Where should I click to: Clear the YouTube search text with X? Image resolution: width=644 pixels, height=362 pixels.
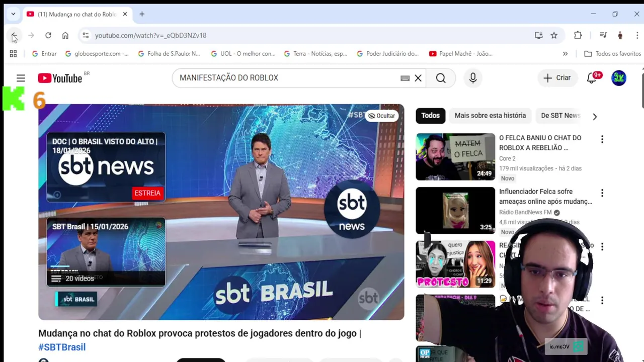(x=418, y=78)
